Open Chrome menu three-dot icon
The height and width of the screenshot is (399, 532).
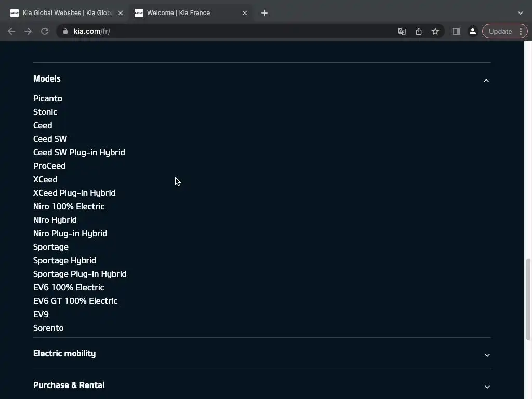[521, 31]
